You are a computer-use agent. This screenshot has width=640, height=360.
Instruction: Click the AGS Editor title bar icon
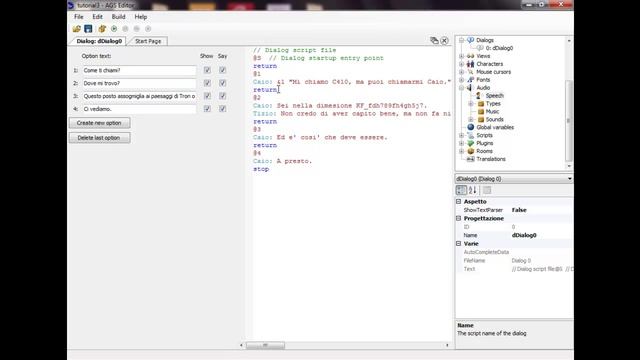(x=71, y=5)
